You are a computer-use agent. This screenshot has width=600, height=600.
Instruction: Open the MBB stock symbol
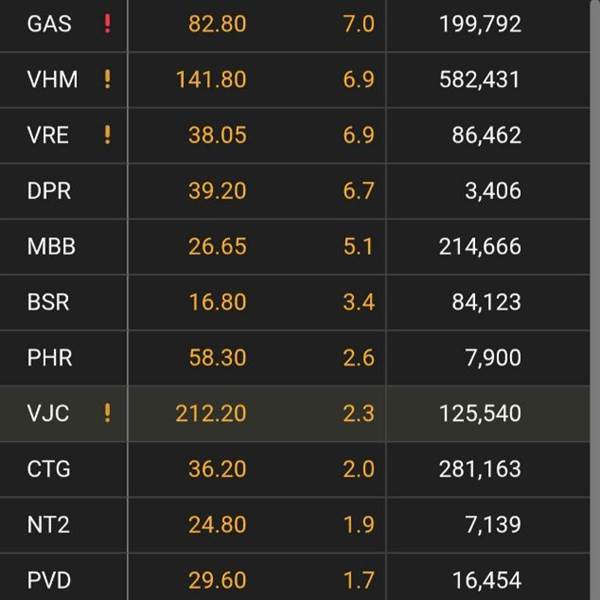coord(51,246)
